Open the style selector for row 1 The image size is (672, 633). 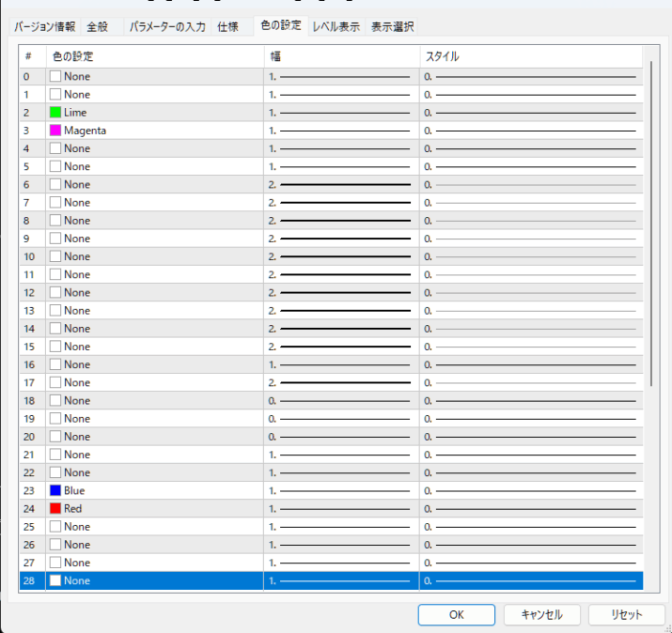pos(531,95)
